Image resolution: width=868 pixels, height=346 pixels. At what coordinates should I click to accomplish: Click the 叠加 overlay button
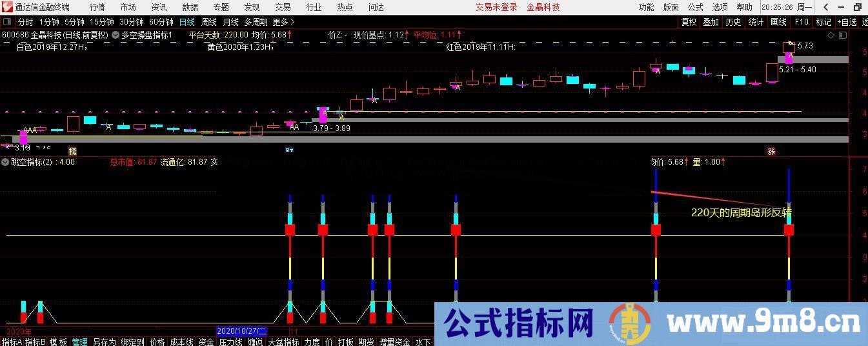pyautogui.click(x=711, y=22)
